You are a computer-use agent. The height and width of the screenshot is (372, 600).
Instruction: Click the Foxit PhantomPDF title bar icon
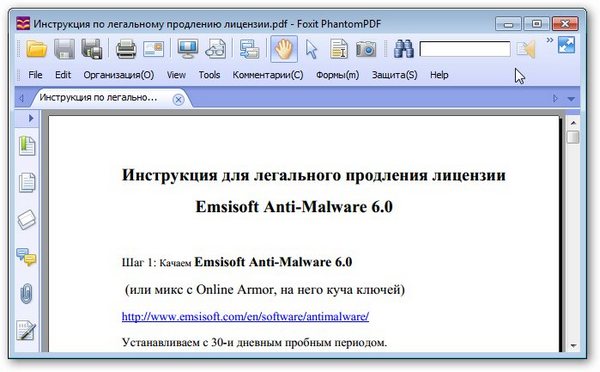23,24
